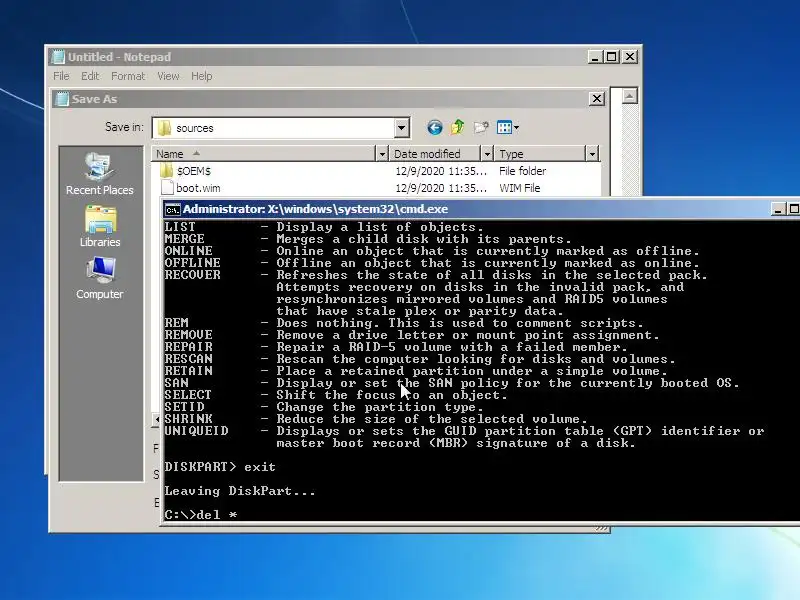Go back using the blue arrow icon
The height and width of the screenshot is (600, 800).
pos(435,128)
